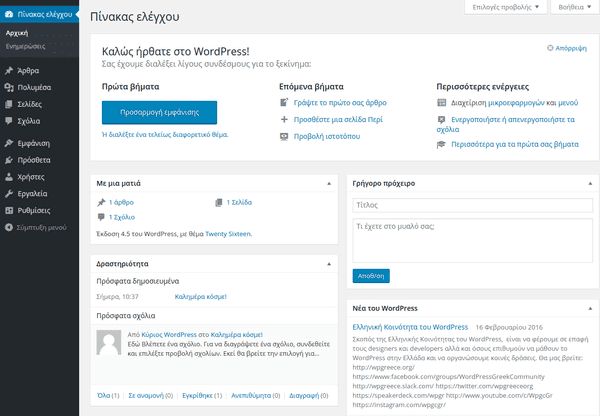This screenshot has height=416, width=600.
Task: Click the edit icon beside Γράψτε το πρώτο σας άρθρο
Action: click(x=284, y=103)
